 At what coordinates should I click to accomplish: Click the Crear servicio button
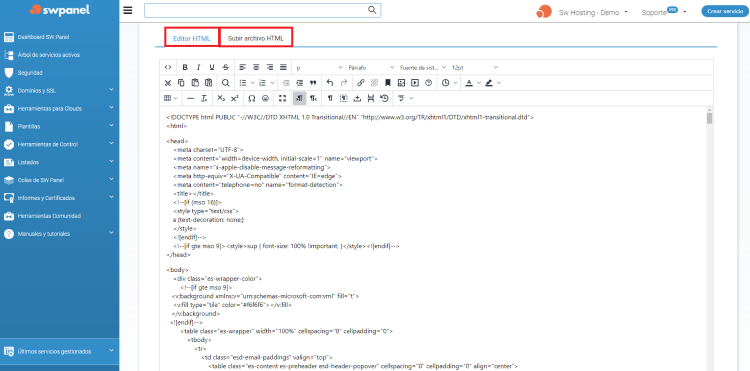[725, 11]
